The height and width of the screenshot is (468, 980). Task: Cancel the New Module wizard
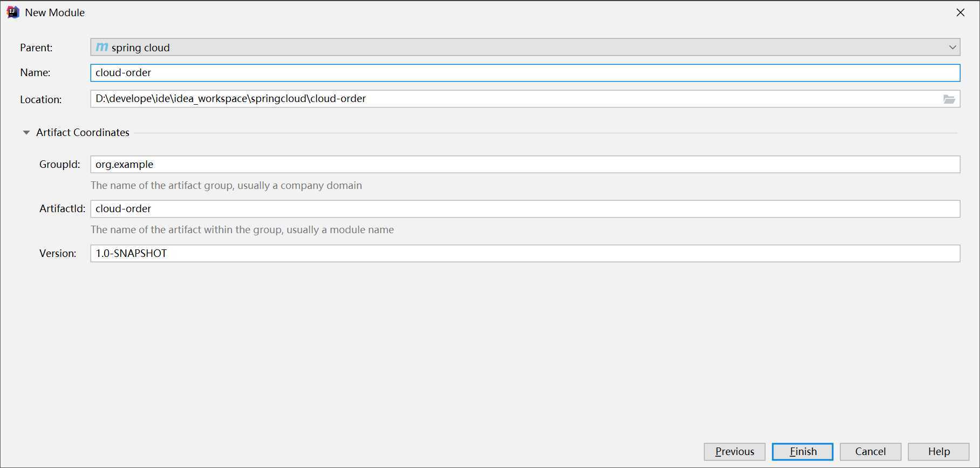pos(870,451)
